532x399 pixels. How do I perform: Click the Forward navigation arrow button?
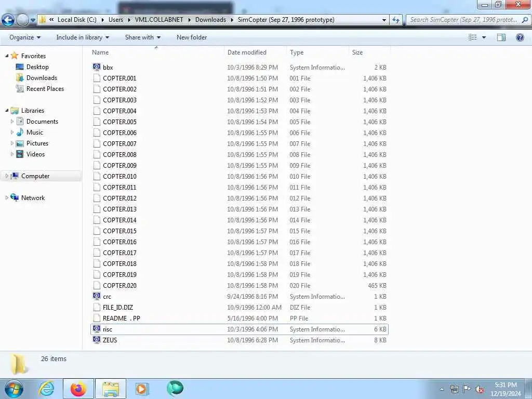click(x=22, y=20)
